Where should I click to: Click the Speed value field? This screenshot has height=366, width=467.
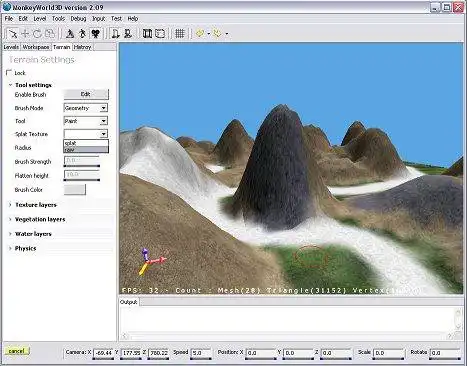(x=201, y=353)
